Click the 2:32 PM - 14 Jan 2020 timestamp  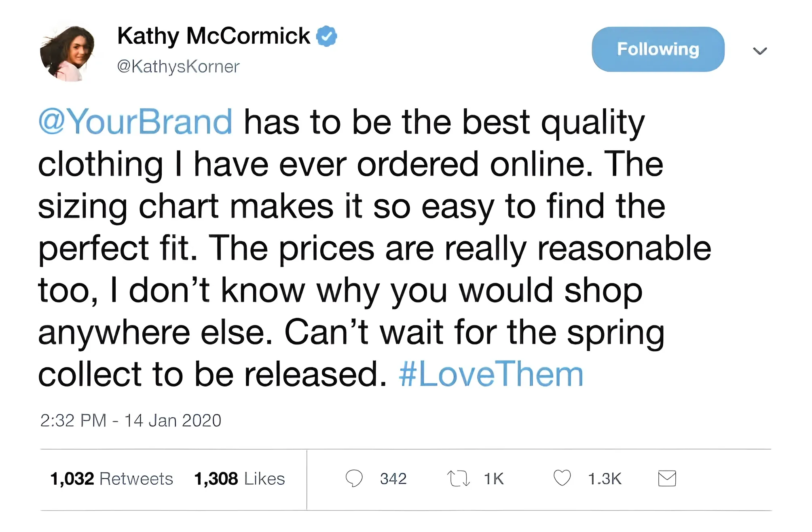pos(131,420)
